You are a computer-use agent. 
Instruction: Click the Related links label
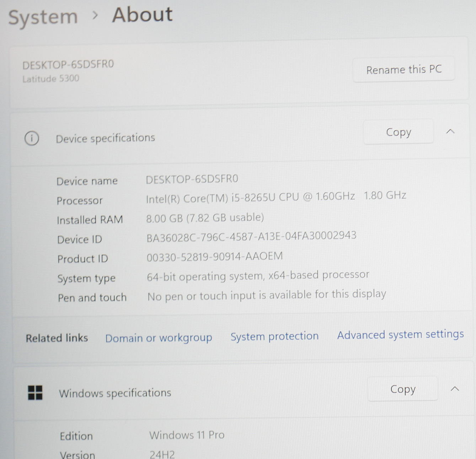click(57, 338)
